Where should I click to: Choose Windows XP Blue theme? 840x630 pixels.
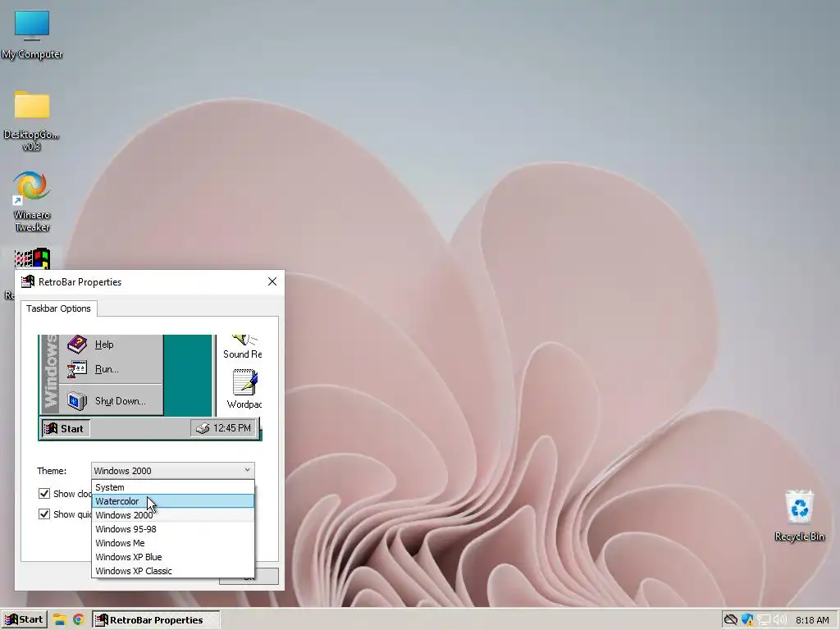[x=173, y=557]
